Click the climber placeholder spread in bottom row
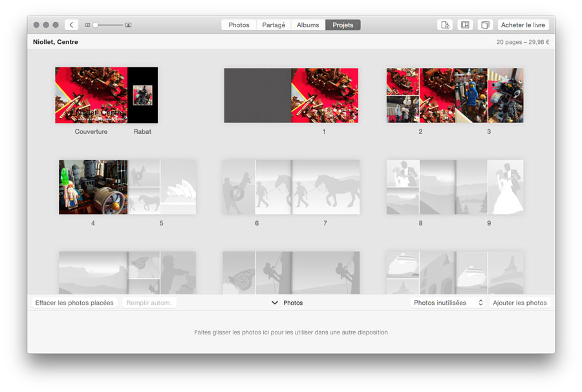Viewport: 582px width, 392px height. [x=291, y=273]
